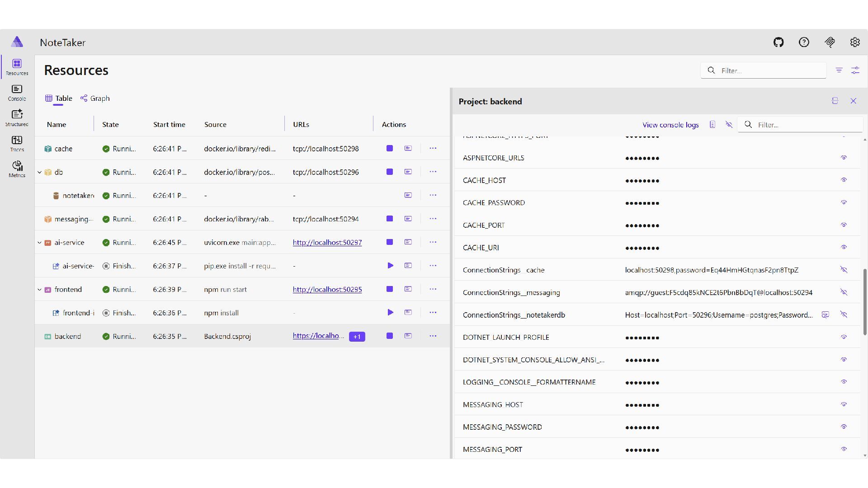Viewport: 868px width, 488px height.
Task: Go to Console page in sidebar
Action: 17,93
